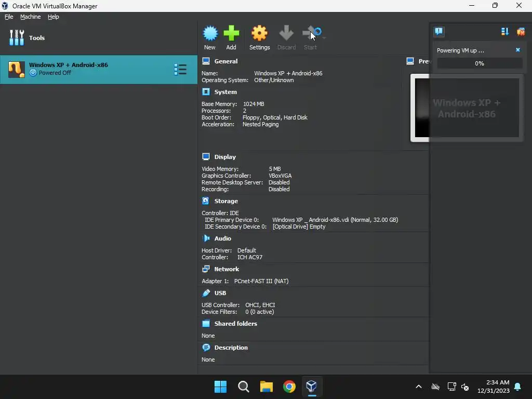Open the Settings gear icon
This screenshot has height=399, width=532.
pos(259,33)
